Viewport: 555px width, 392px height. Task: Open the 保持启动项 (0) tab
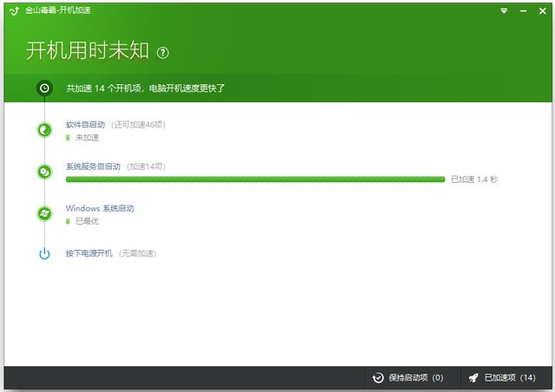(408, 378)
